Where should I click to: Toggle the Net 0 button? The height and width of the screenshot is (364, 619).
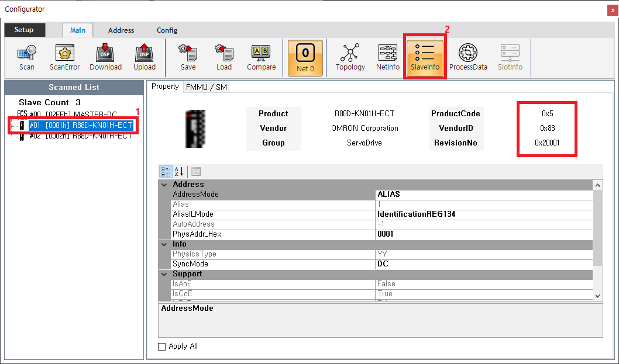[305, 58]
